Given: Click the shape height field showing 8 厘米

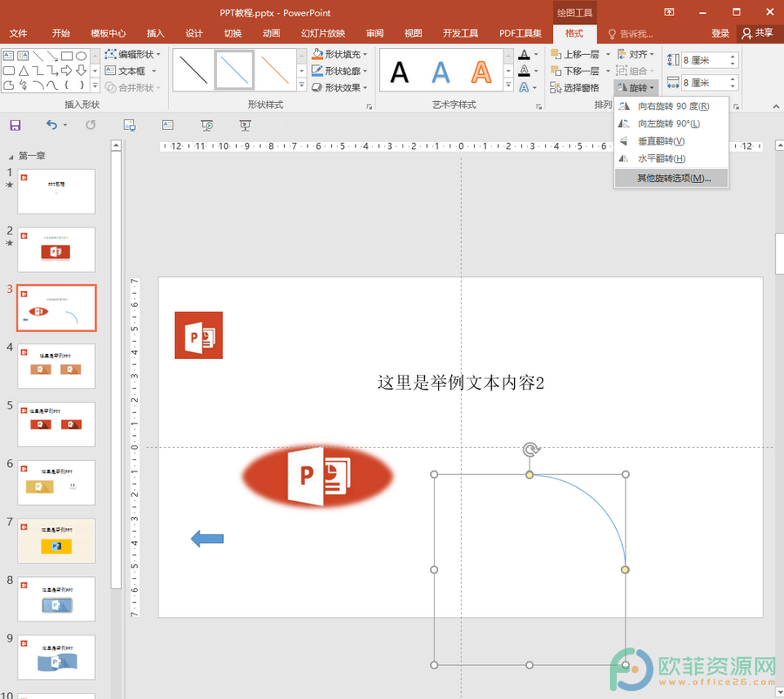Looking at the screenshot, I should pos(705,60).
